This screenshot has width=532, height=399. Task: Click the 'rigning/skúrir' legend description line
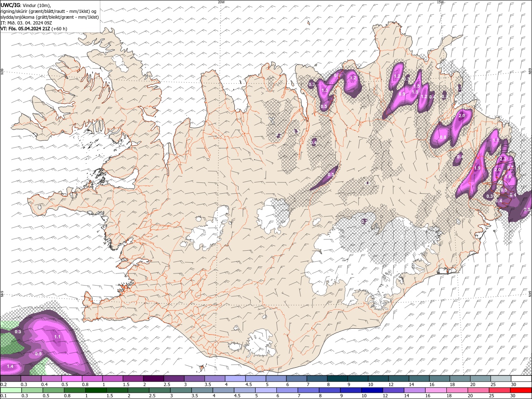[x=49, y=11]
